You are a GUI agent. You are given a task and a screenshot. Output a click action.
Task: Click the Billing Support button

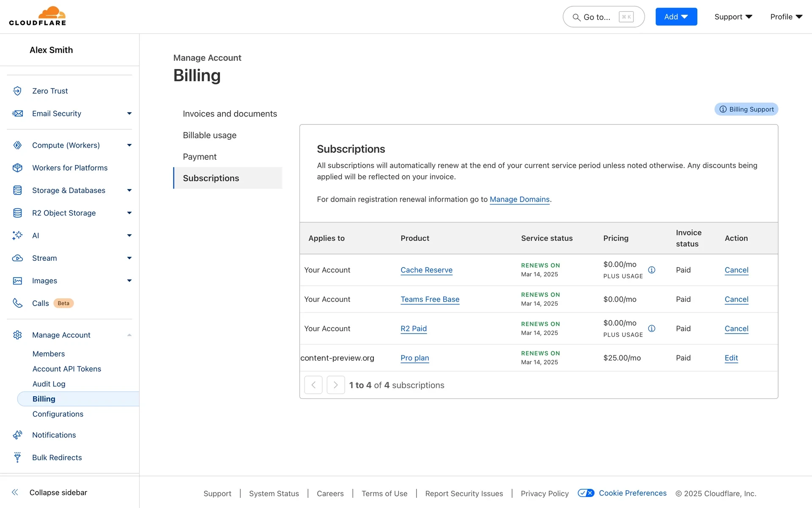[746, 109]
